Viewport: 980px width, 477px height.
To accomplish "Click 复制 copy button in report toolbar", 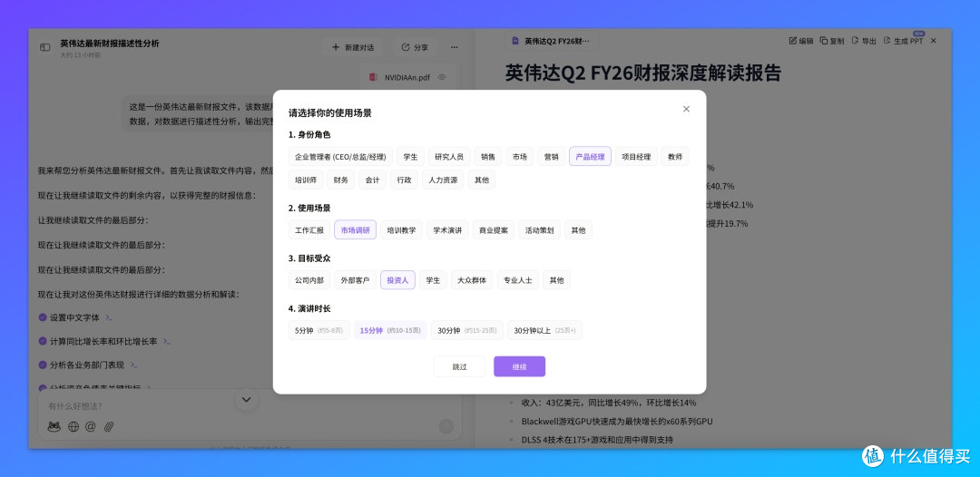I will click(832, 41).
